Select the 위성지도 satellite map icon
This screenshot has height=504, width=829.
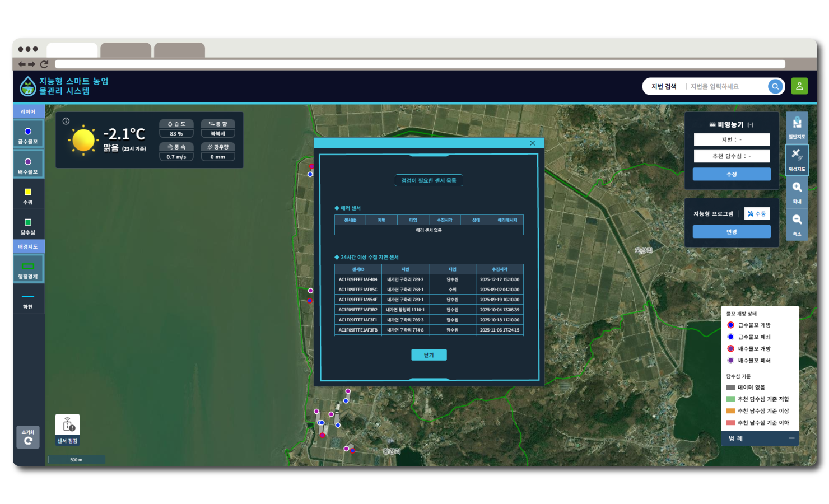(x=797, y=159)
